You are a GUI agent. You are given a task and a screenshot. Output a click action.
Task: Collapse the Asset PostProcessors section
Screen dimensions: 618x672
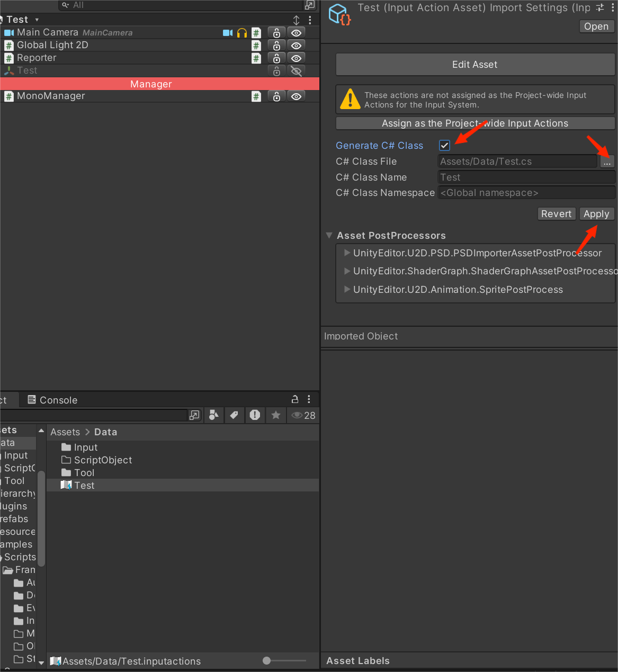[329, 235]
